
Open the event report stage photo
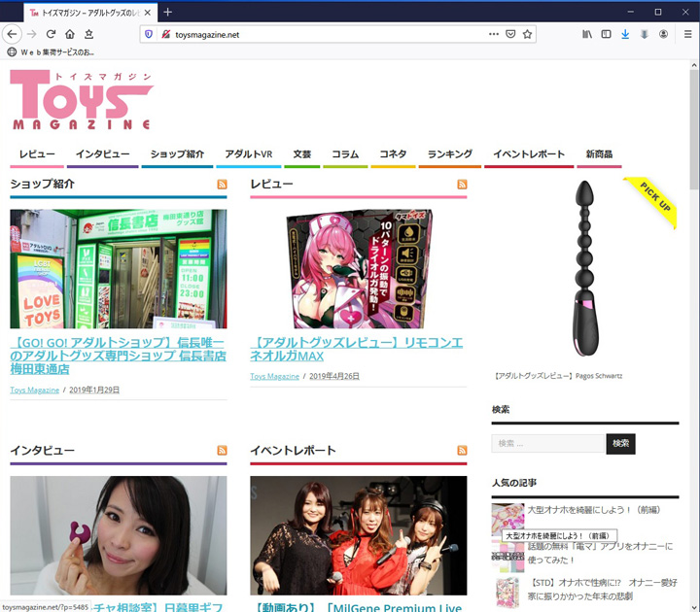[359, 535]
